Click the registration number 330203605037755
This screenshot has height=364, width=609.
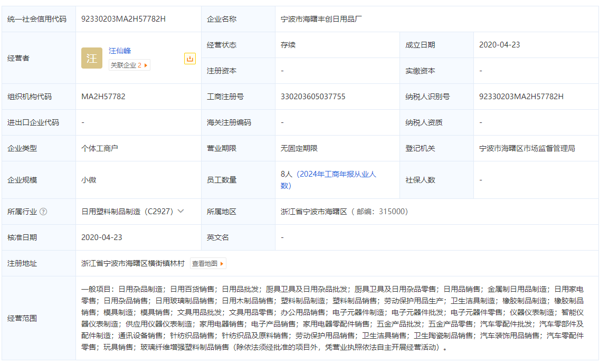pyautogui.click(x=313, y=97)
